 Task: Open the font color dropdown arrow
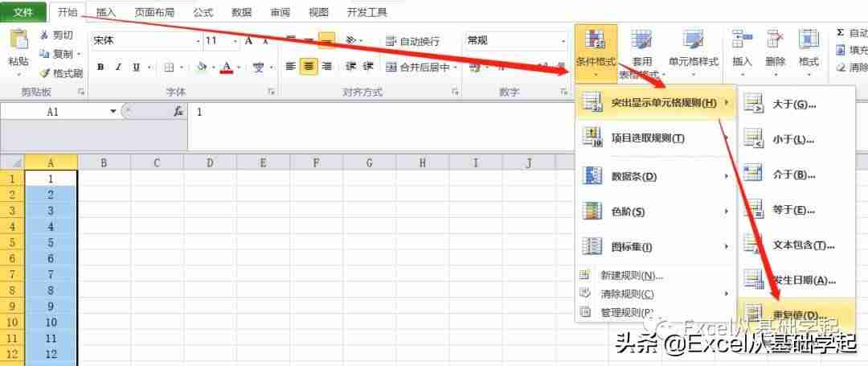click(x=239, y=68)
